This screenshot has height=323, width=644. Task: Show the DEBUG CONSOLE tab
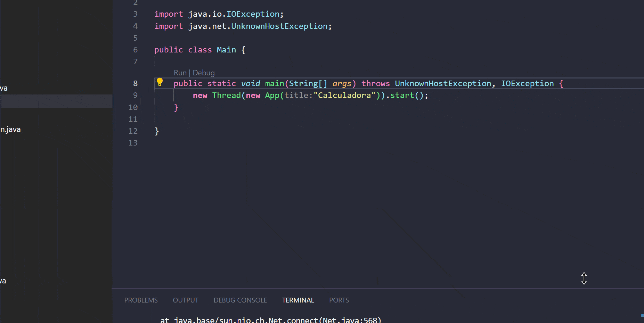point(240,300)
